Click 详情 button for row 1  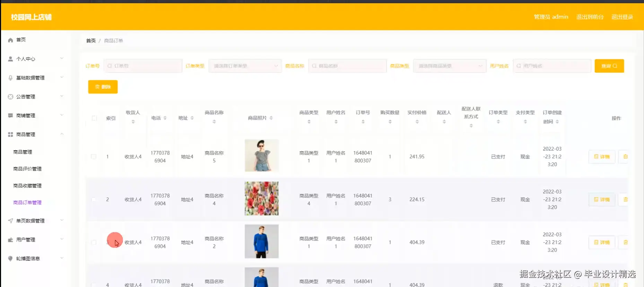click(x=602, y=157)
